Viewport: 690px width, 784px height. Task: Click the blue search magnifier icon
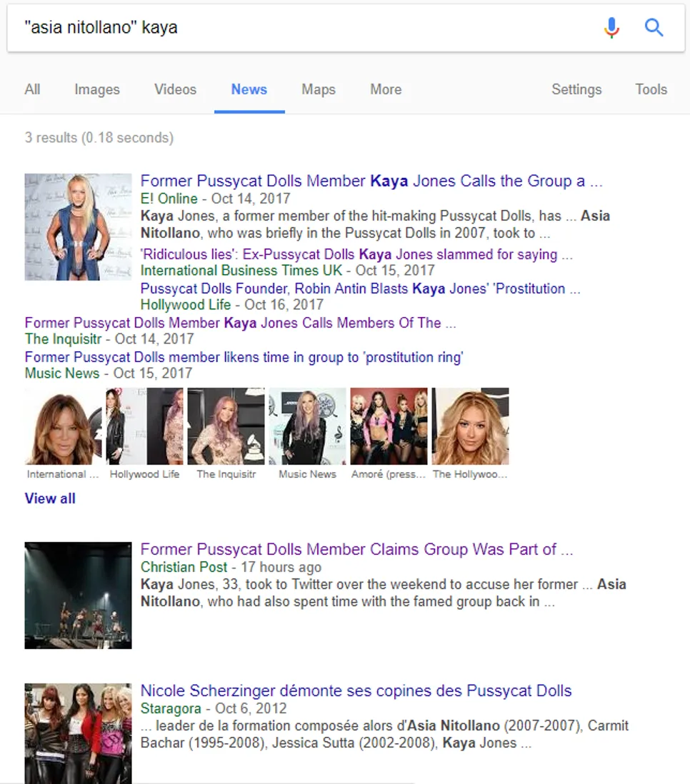click(x=654, y=28)
